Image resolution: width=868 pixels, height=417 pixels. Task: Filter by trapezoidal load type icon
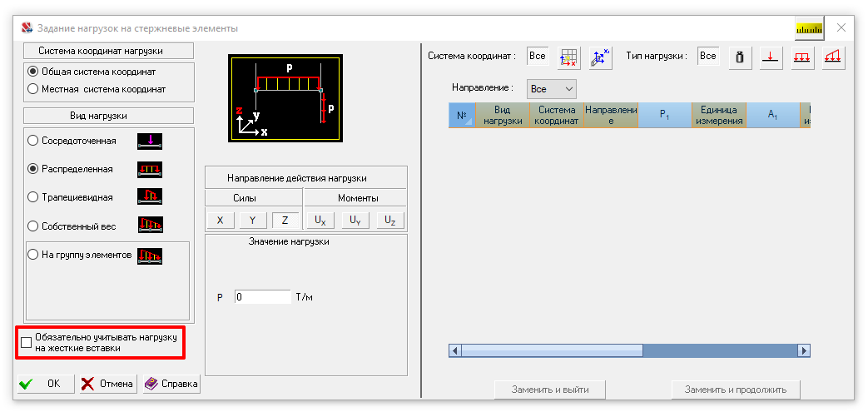[x=834, y=57]
